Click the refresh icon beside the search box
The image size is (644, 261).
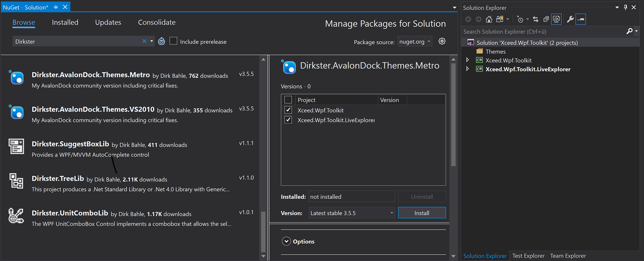coord(161,41)
